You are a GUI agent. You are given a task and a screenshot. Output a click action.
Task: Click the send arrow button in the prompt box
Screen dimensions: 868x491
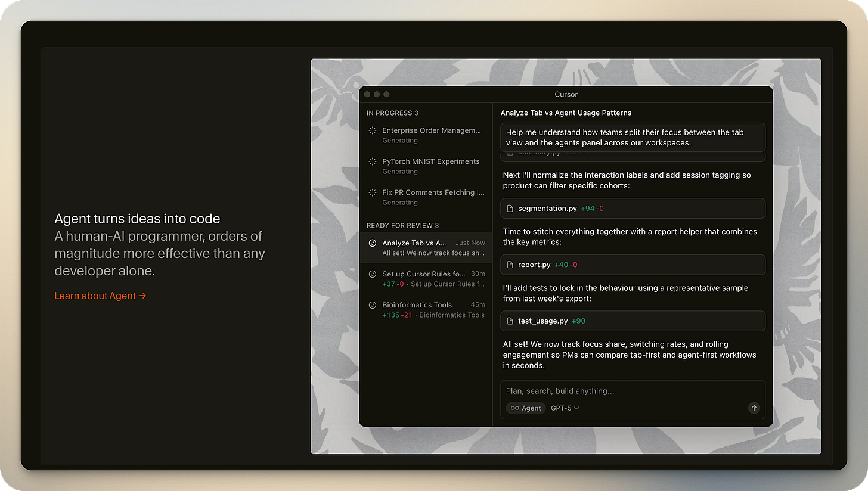pos(754,408)
